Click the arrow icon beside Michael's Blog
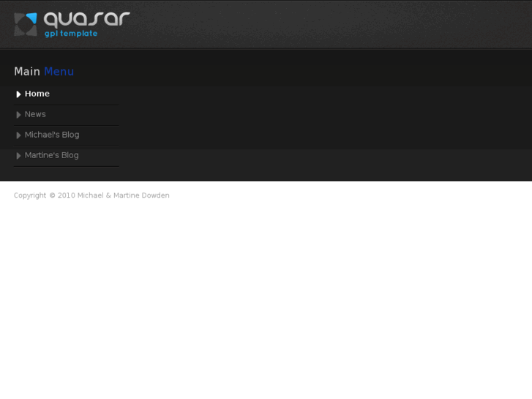 coord(19,135)
